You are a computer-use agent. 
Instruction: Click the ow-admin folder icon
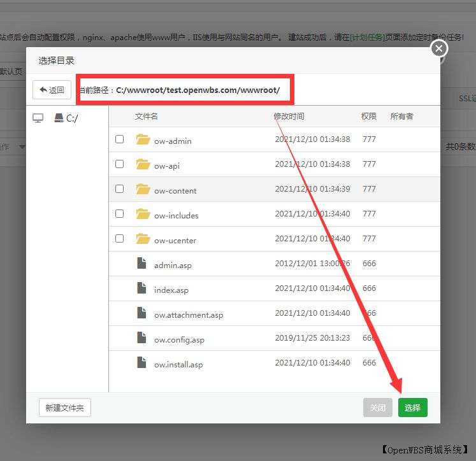pyautogui.click(x=142, y=140)
